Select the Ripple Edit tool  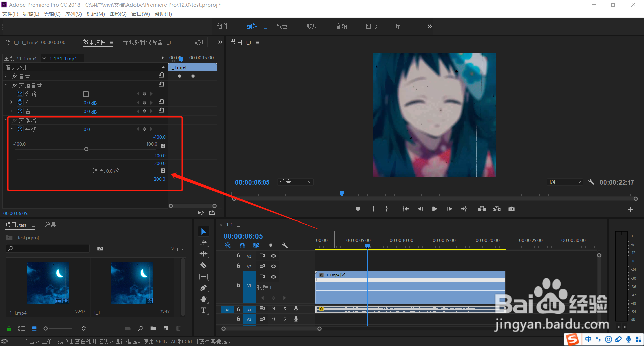click(x=203, y=254)
